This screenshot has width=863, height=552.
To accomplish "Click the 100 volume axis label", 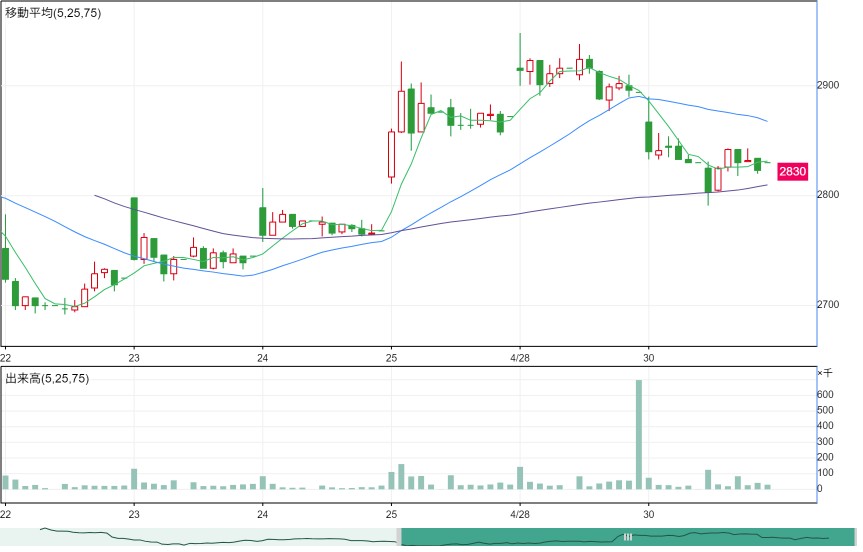I will (826, 473).
